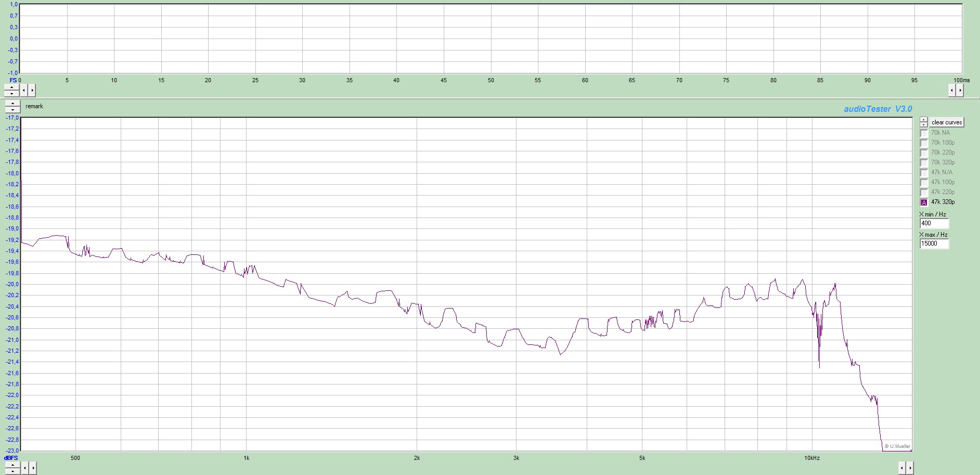This screenshot has width=980, height=475.
Task: Click left arrow next to FS axis stepper
Action: coord(24,91)
